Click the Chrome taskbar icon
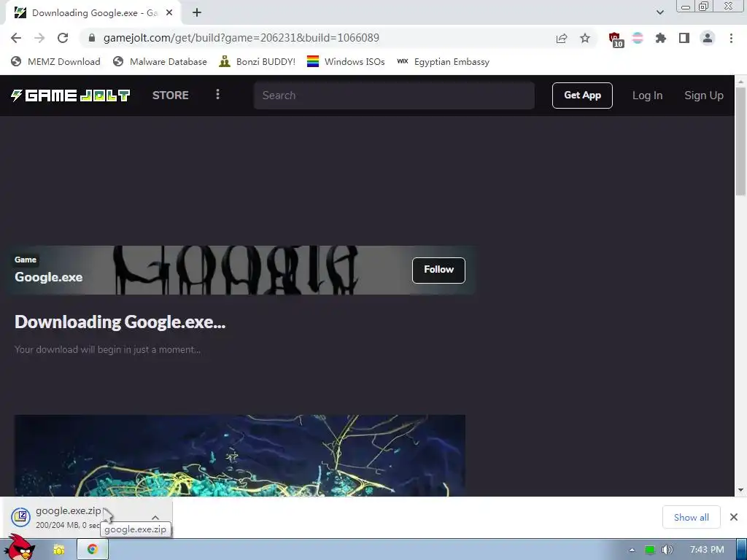This screenshot has height=560, width=747. (x=93, y=550)
